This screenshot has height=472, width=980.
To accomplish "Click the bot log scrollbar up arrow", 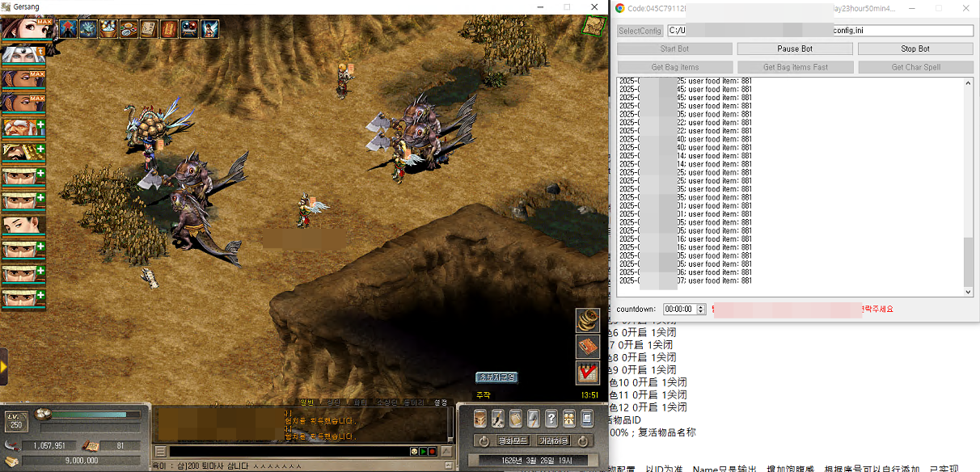I will tap(969, 83).
